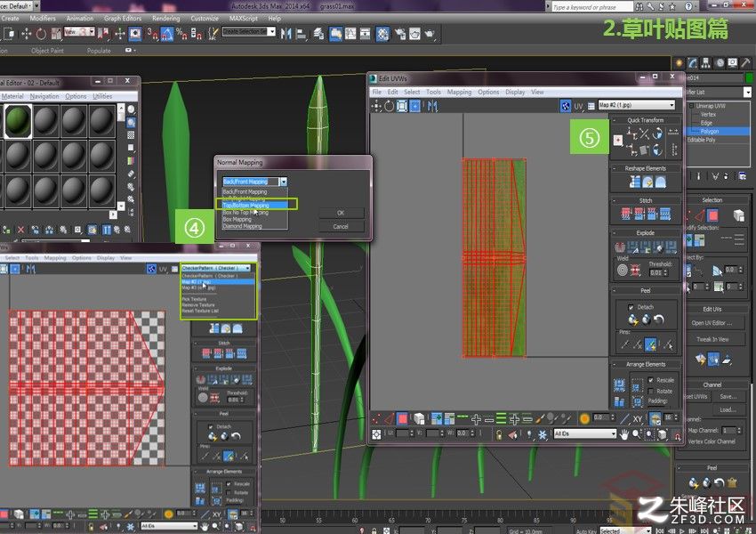This screenshot has height=534, width=756.
Task: Click Rotate icon in Edit UVWs toolbar
Action: click(389, 106)
